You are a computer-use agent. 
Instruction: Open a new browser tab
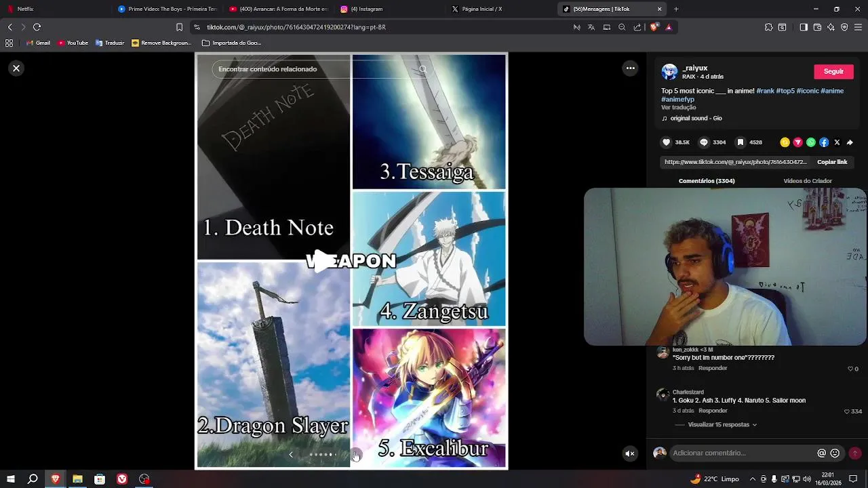coord(676,9)
